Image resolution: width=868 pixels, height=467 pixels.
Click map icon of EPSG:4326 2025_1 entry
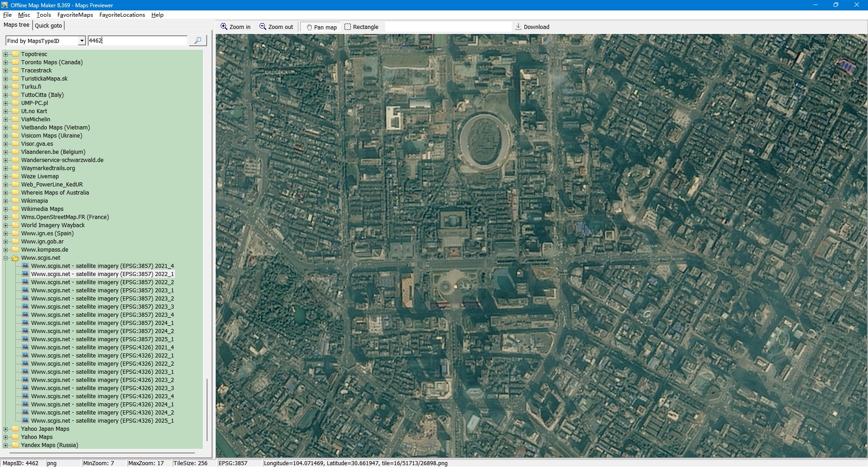pos(26,421)
